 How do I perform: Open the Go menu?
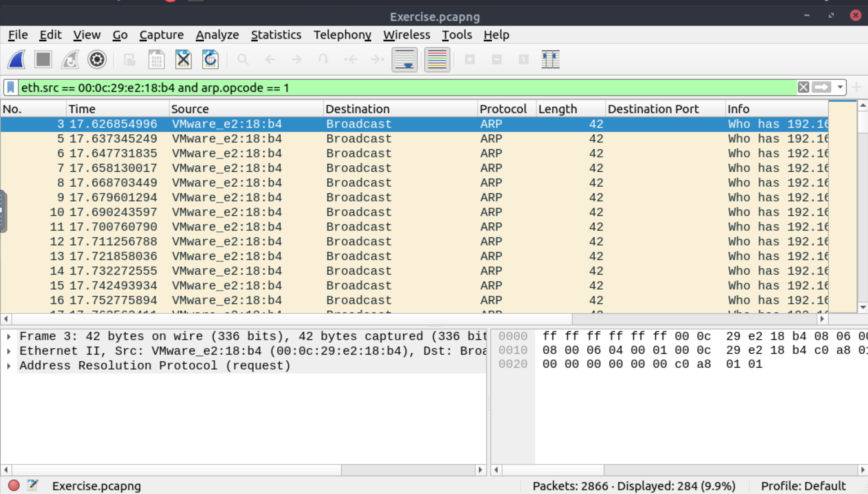[x=120, y=35]
